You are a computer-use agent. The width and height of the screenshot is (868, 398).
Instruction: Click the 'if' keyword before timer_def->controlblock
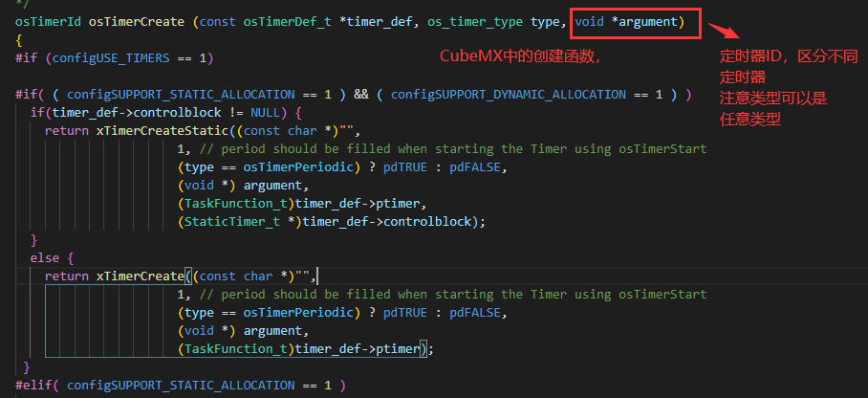(x=37, y=113)
